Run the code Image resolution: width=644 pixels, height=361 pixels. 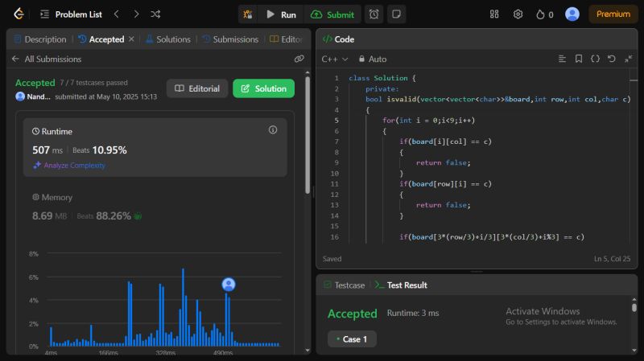point(281,14)
